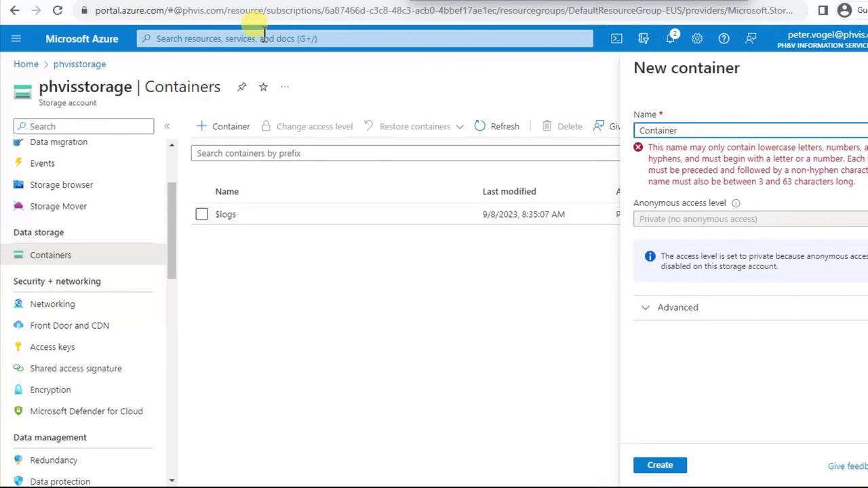
Task: Collapse the left navigation menu
Action: point(167,126)
